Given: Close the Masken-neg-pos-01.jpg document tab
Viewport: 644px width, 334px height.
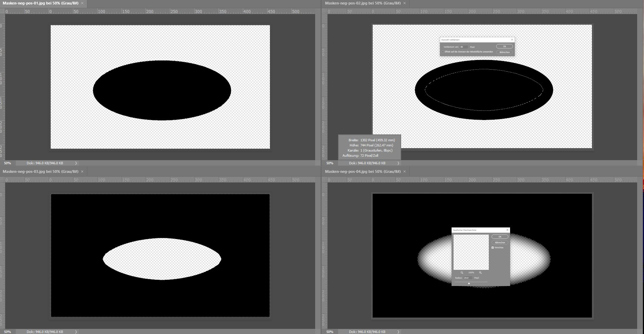Looking at the screenshot, I should pyautogui.click(x=82, y=3).
